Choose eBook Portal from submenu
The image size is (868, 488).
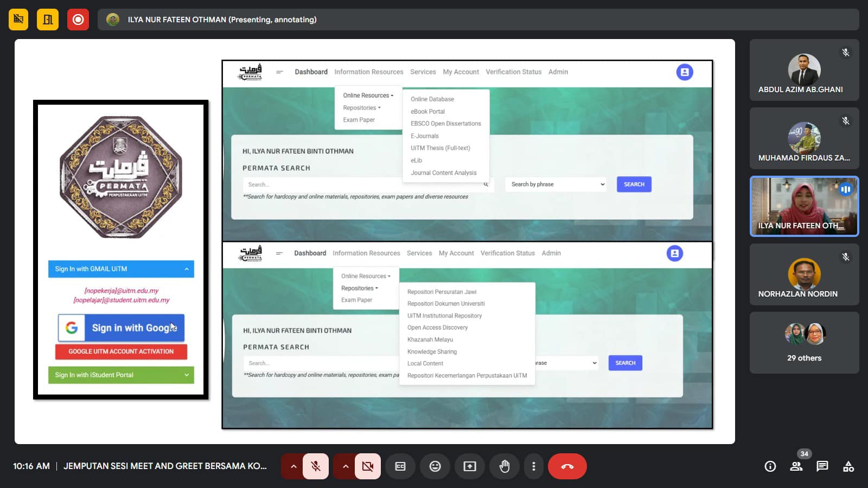pyautogui.click(x=428, y=112)
